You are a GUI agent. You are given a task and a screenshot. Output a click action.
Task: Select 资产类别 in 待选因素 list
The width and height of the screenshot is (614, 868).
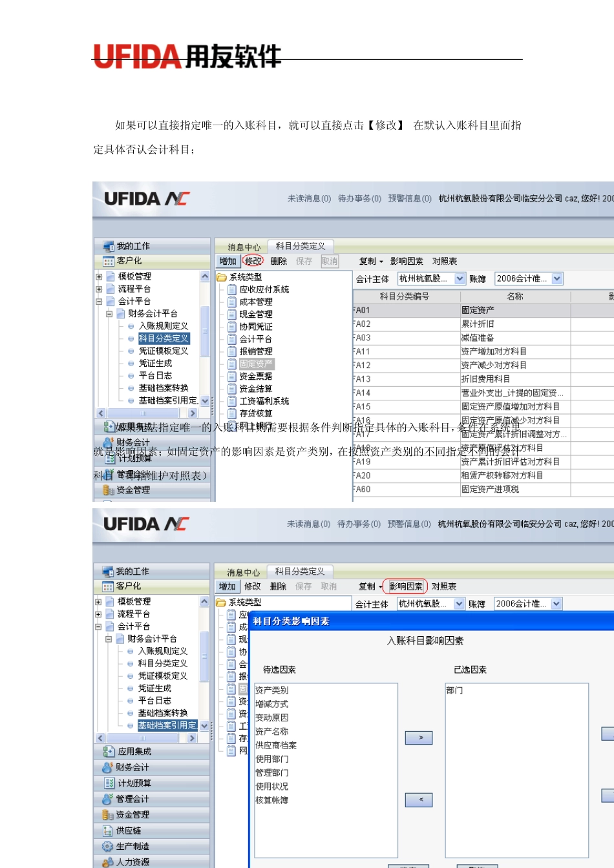coord(272,690)
